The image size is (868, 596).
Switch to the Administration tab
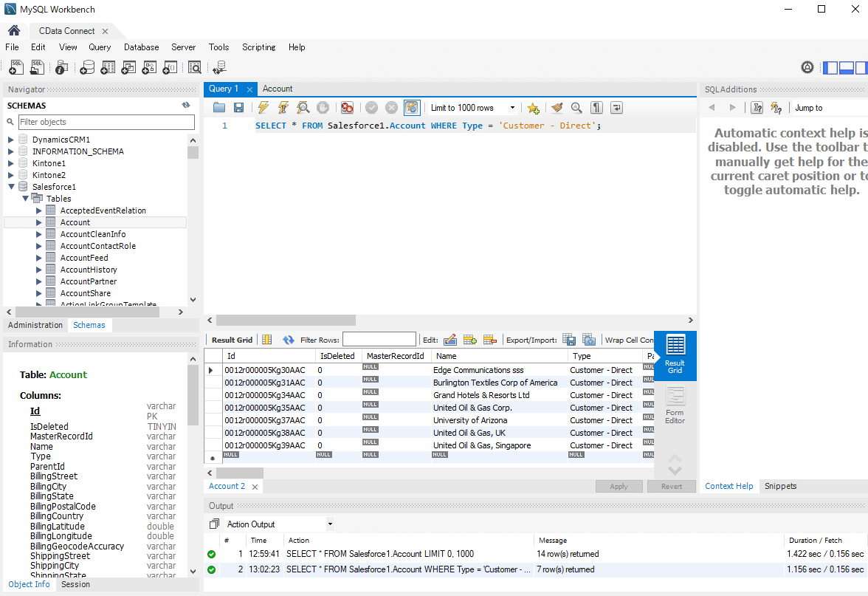(35, 325)
